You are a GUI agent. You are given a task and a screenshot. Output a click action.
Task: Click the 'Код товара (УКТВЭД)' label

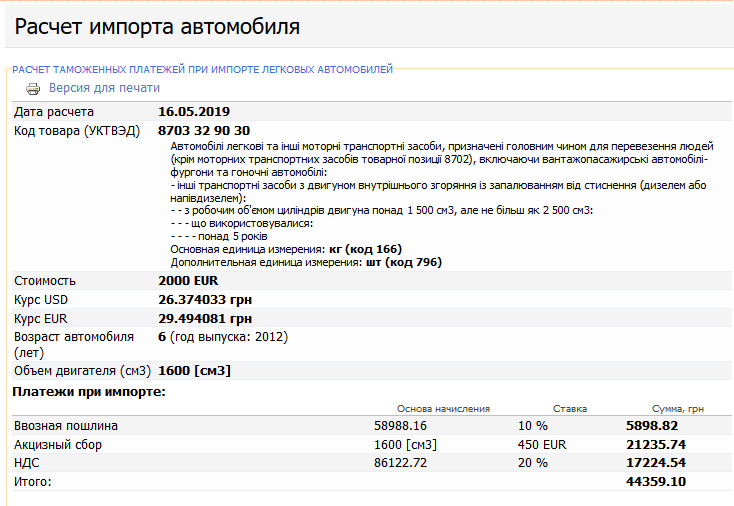[x=77, y=130]
